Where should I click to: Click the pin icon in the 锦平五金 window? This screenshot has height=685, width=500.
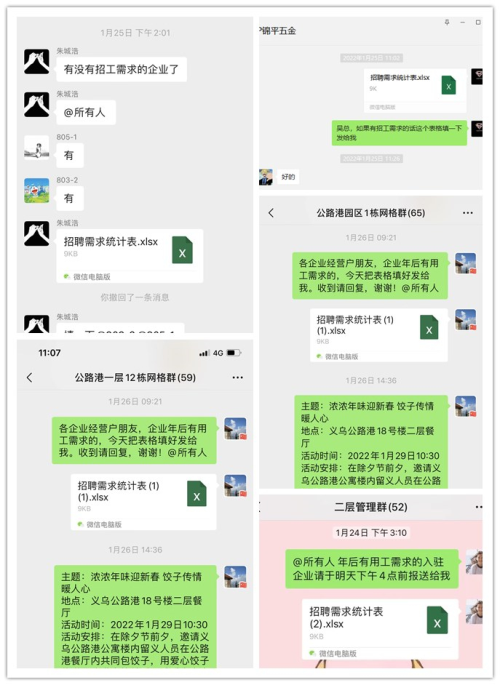click(x=447, y=22)
